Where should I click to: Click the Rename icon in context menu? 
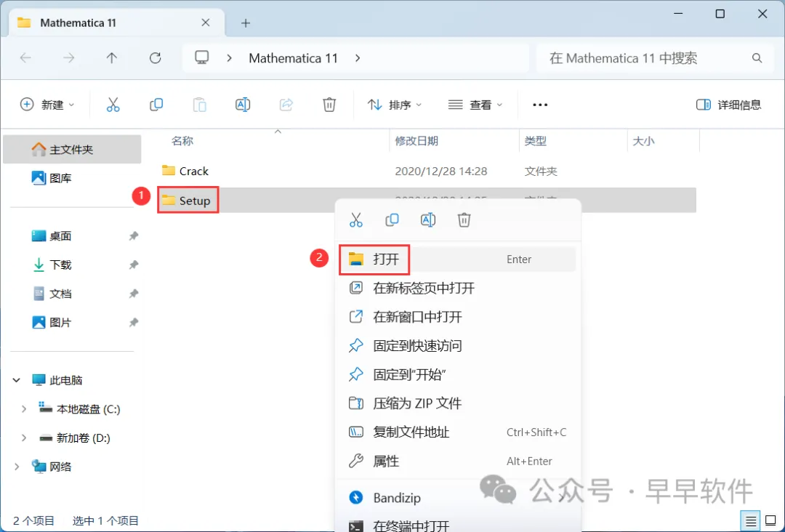click(x=428, y=219)
